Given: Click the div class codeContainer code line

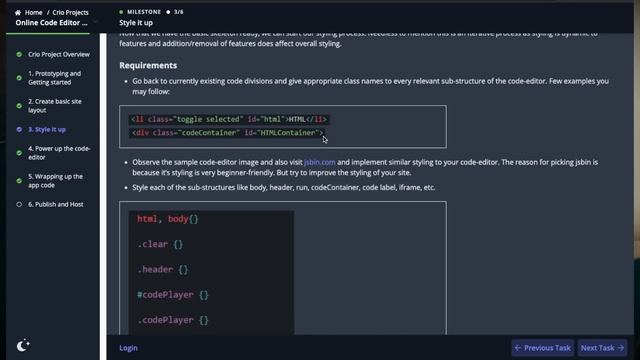Looking at the screenshot, I should 227,133.
